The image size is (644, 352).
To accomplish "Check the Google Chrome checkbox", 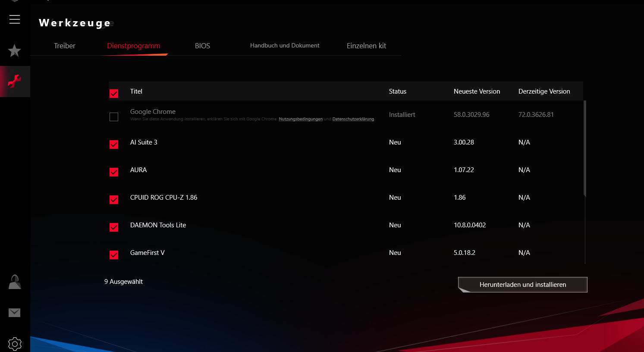I will 114,117.
